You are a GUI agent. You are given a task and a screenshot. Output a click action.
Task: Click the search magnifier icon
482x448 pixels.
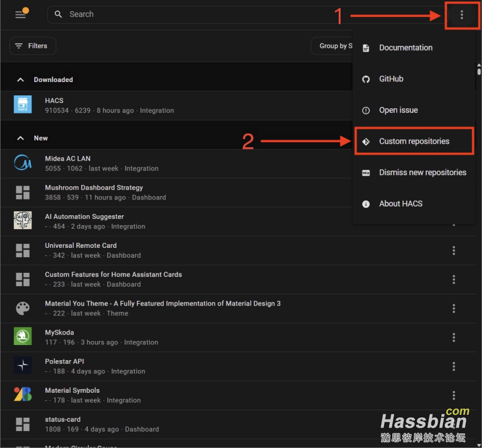58,14
